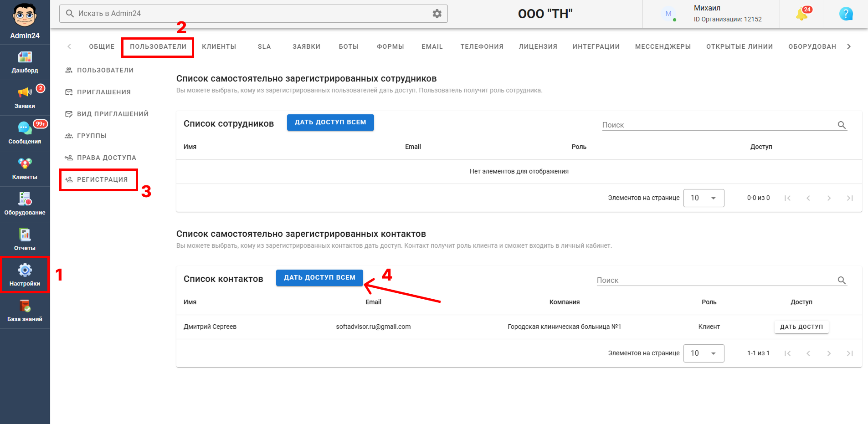Expand the contacts list page-size dropdown

tap(704, 353)
